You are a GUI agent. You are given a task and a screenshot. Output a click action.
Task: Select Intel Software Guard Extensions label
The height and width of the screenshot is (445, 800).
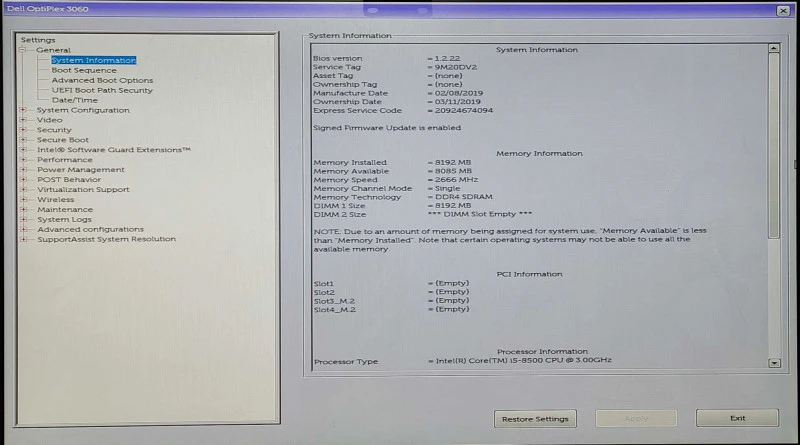pos(114,150)
